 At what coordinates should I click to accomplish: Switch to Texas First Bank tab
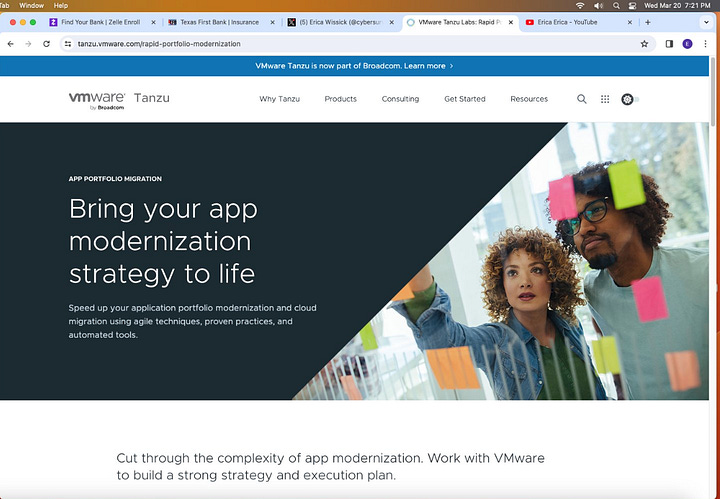pos(219,22)
